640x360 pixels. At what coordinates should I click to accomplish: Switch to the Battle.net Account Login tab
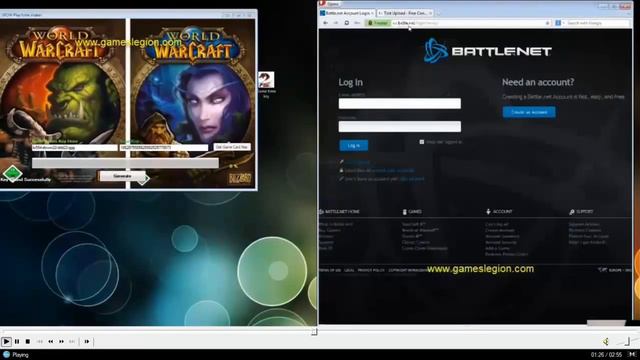point(347,13)
